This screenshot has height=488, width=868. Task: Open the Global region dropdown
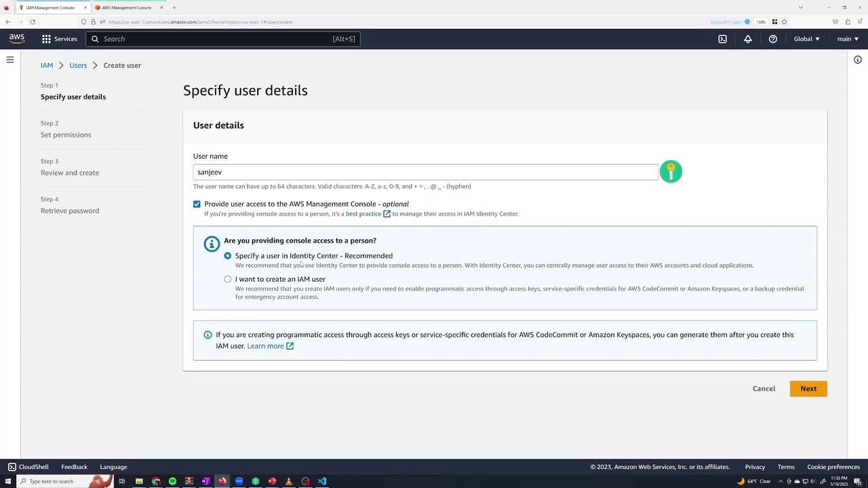tap(807, 39)
